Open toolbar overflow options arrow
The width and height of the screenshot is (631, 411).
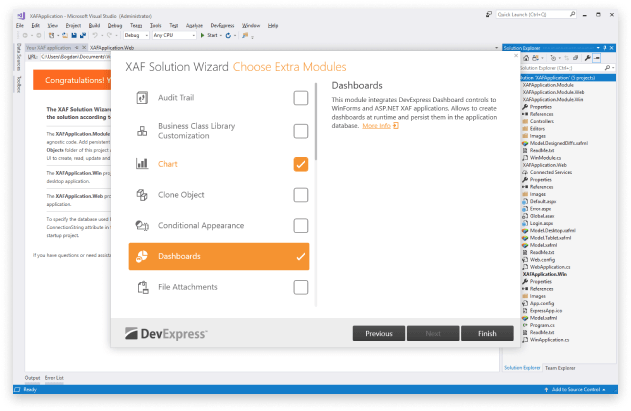click(x=252, y=37)
